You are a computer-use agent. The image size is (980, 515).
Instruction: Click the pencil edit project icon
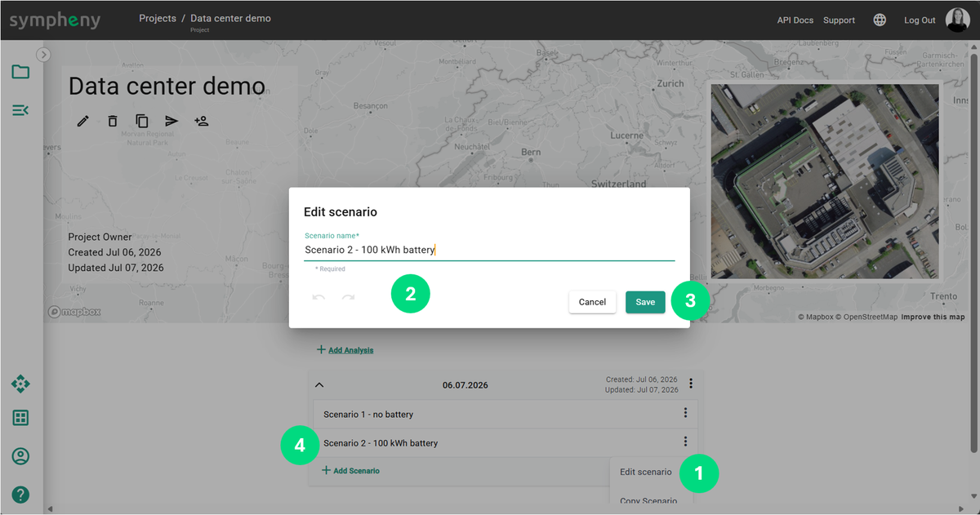click(x=82, y=121)
